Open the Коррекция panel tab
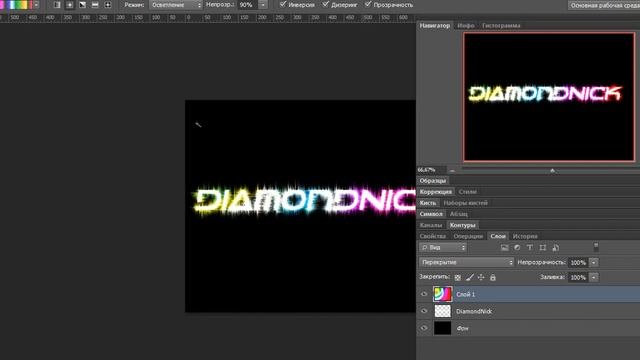 coord(436,191)
